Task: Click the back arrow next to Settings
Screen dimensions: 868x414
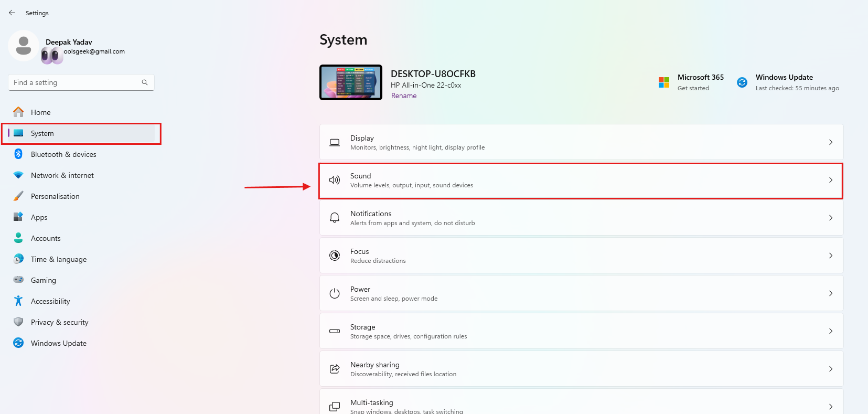Action: click(x=12, y=13)
